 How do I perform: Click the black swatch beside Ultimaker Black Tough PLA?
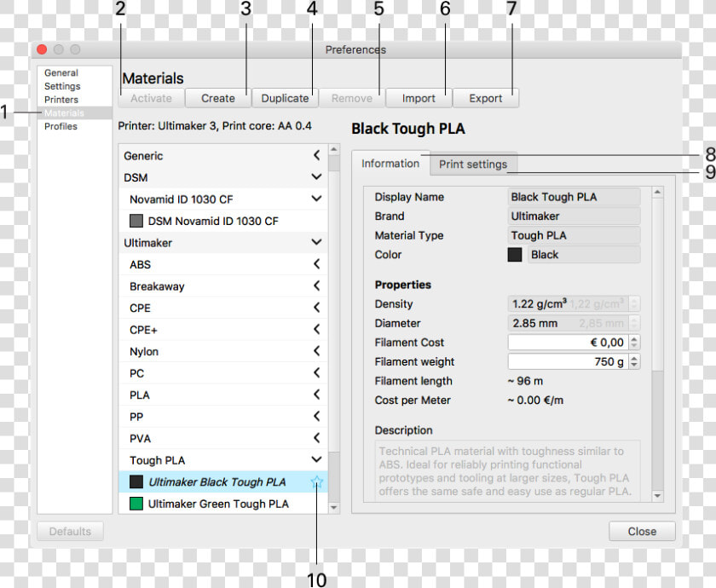pos(136,481)
